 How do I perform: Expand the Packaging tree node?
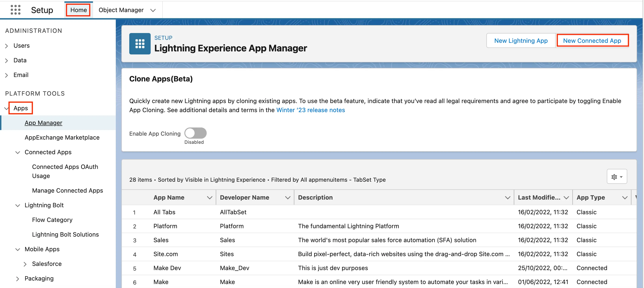click(17, 279)
